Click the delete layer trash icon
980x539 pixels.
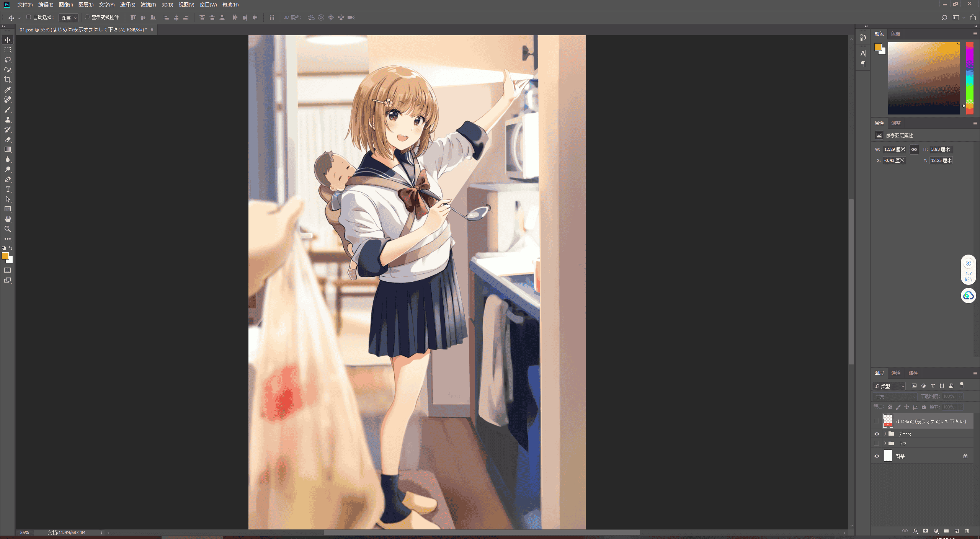pyautogui.click(x=967, y=531)
